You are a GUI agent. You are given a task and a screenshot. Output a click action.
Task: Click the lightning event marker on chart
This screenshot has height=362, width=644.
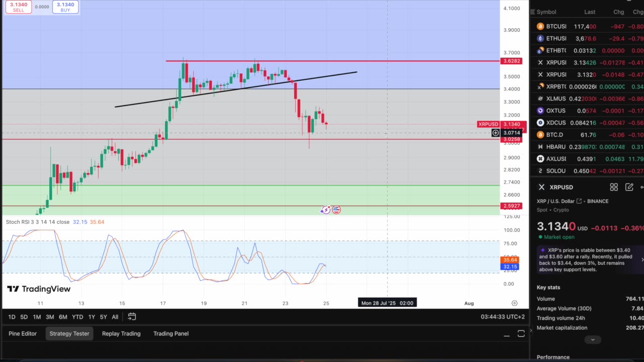pos(326,210)
